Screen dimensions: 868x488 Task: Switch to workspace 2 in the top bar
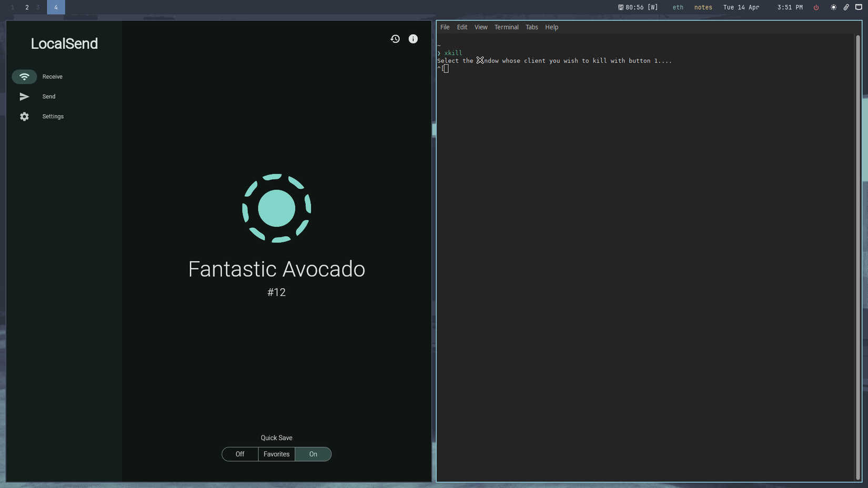[27, 7]
